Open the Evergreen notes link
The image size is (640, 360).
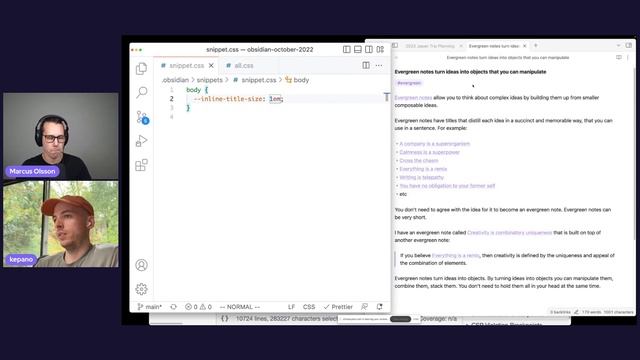pyautogui.click(x=413, y=98)
